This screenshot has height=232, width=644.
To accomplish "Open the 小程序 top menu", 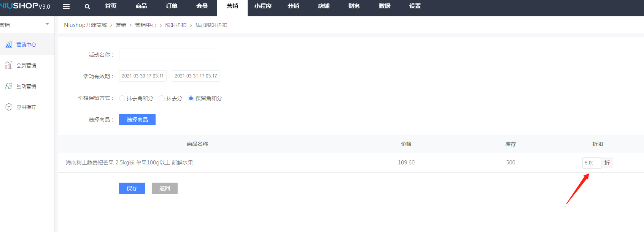I will (263, 6).
